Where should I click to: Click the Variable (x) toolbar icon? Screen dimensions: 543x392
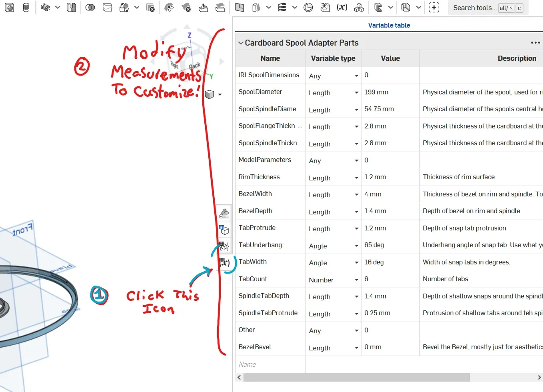342,8
